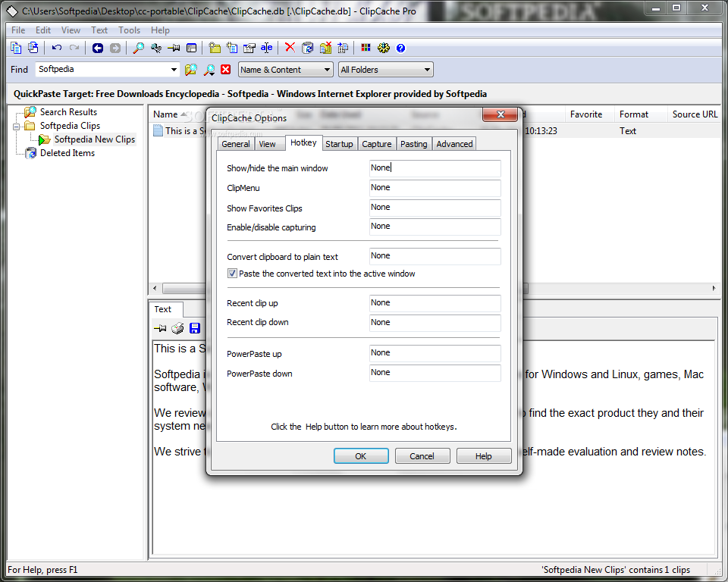Open the Text menu
The width and height of the screenshot is (728, 582).
[x=99, y=30]
